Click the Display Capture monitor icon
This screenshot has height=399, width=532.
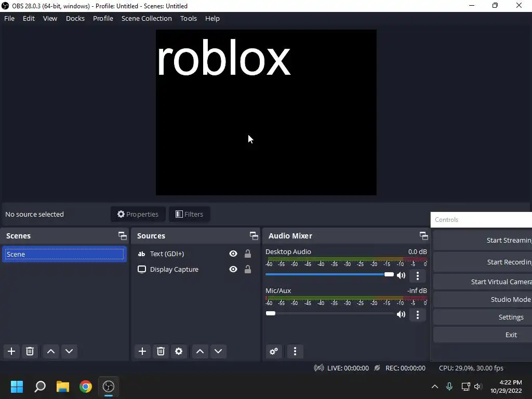pos(141,270)
